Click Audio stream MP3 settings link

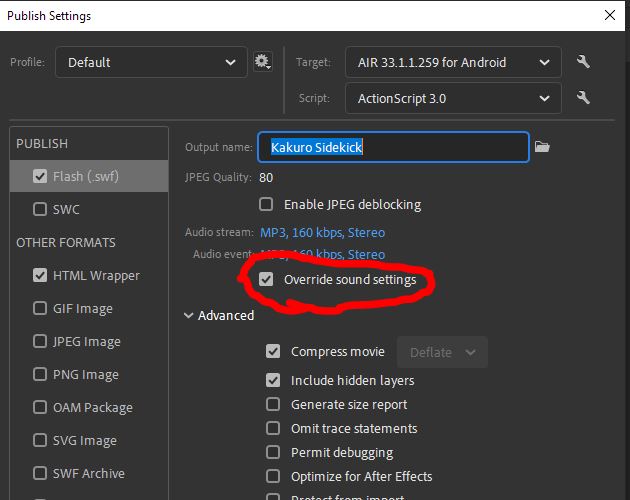323,232
